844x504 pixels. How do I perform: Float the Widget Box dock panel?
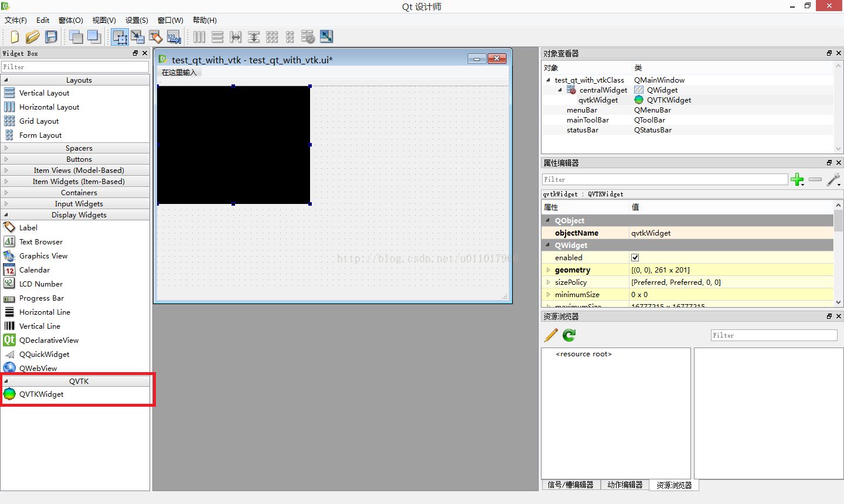(x=135, y=53)
